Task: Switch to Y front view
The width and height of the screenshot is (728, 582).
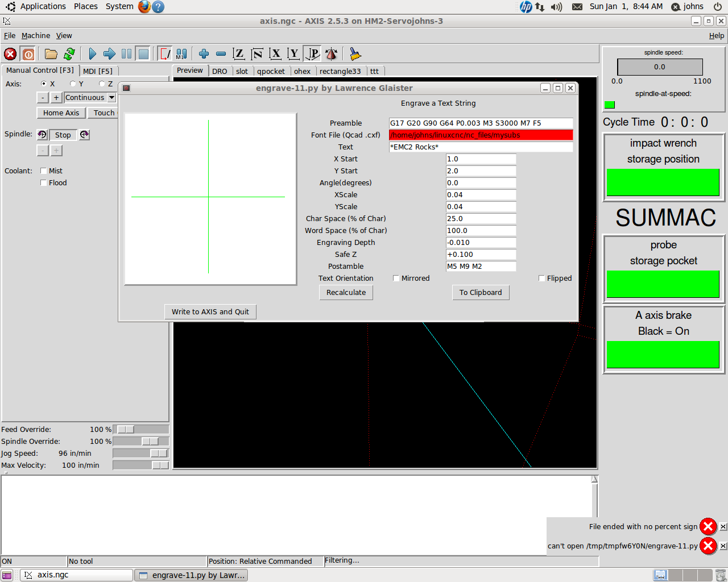Action: 293,54
